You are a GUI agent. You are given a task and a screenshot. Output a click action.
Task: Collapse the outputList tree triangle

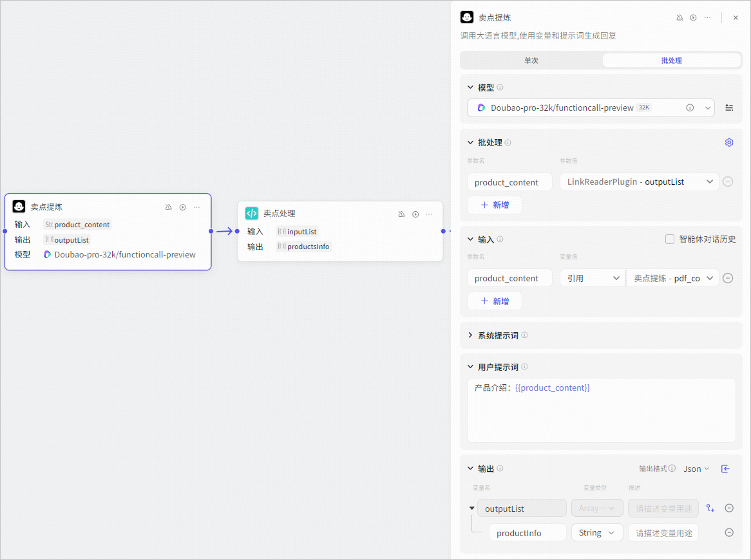471,509
